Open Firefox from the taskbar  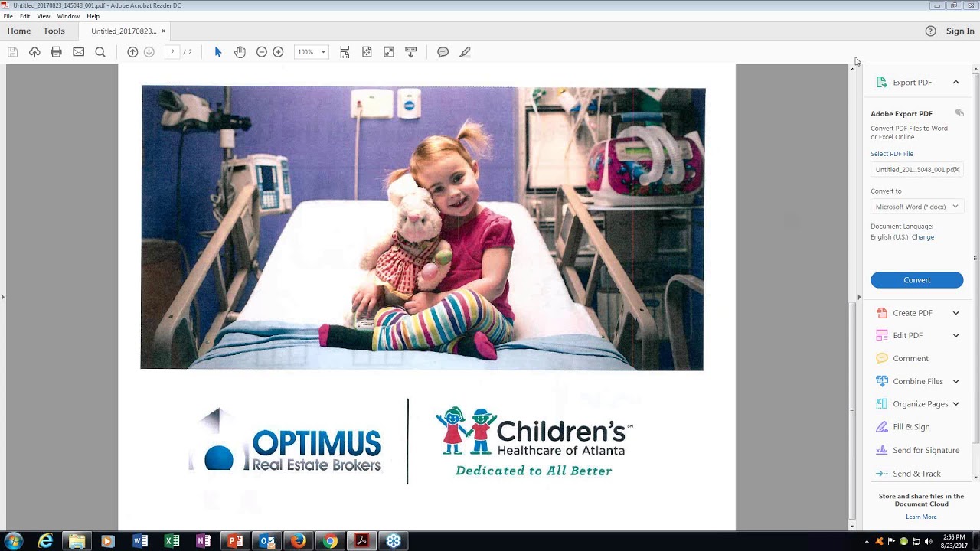click(298, 541)
